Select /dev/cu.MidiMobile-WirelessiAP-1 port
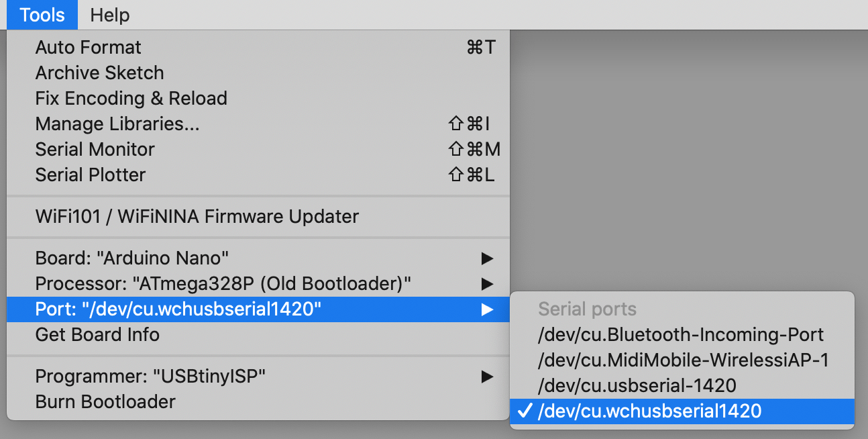This screenshot has width=868, height=439. 682,360
